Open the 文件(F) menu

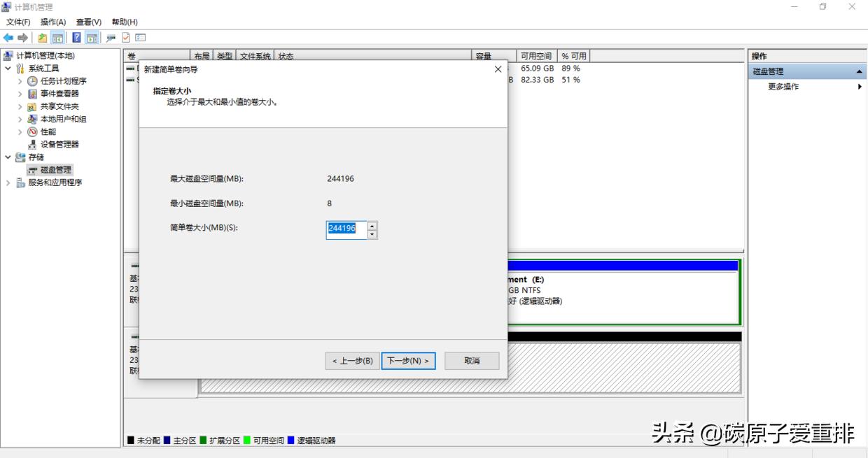18,22
